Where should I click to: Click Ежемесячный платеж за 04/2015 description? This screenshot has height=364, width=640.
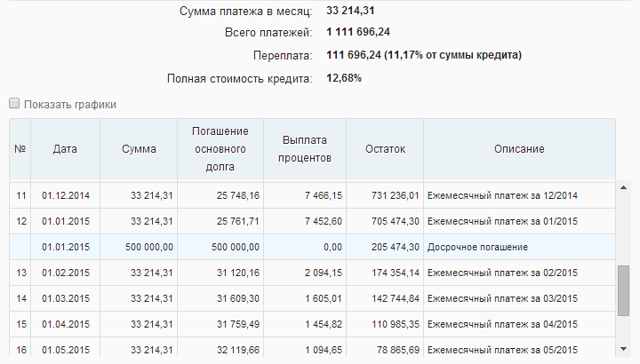click(502, 324)
